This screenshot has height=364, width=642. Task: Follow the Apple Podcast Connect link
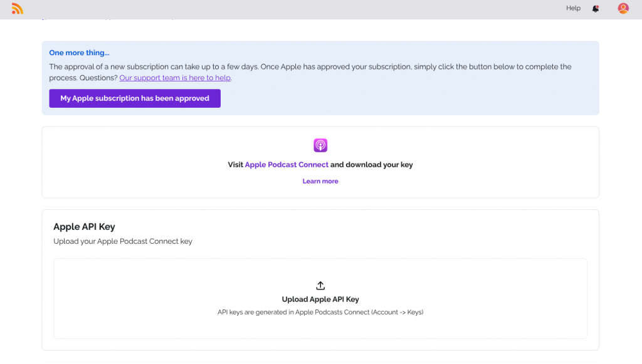[x=287, y=165]
